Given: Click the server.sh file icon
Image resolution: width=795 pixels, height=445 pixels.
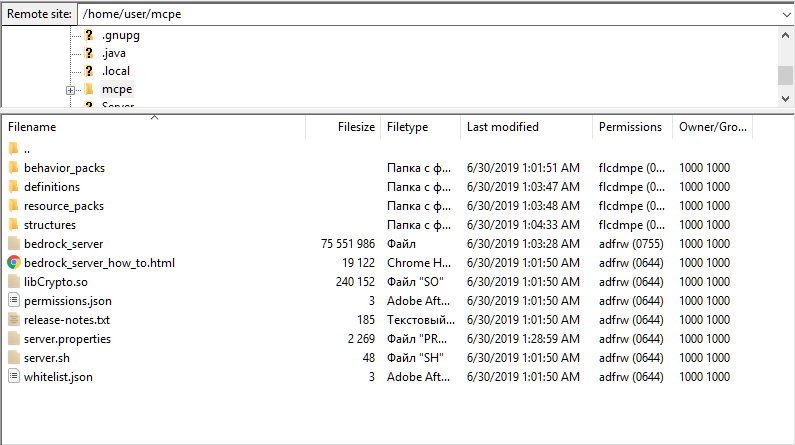Looking at the screenshot, I should pos(14,358).
